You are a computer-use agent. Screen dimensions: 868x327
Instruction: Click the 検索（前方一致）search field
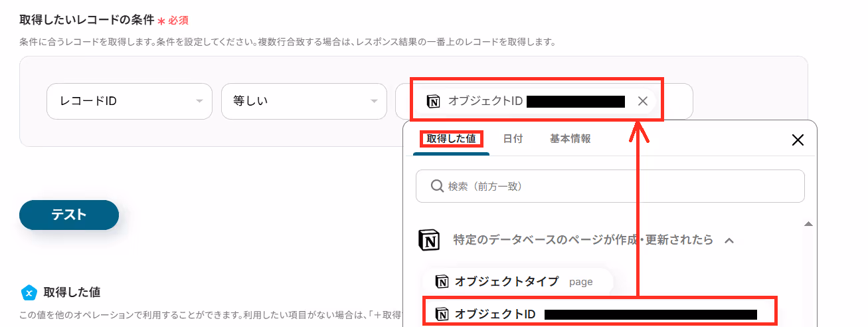[x=610, y=186]
